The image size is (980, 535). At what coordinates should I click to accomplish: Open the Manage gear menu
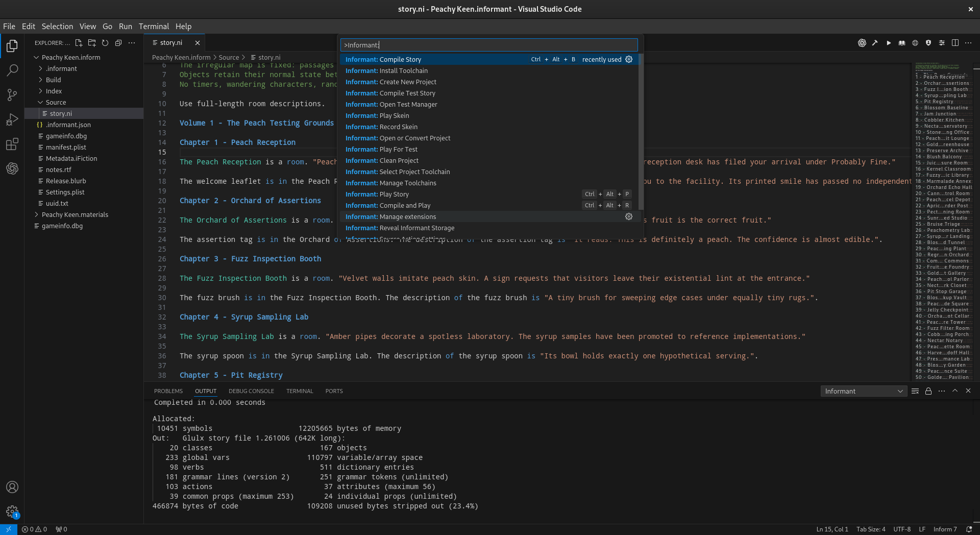pos(12,512)
